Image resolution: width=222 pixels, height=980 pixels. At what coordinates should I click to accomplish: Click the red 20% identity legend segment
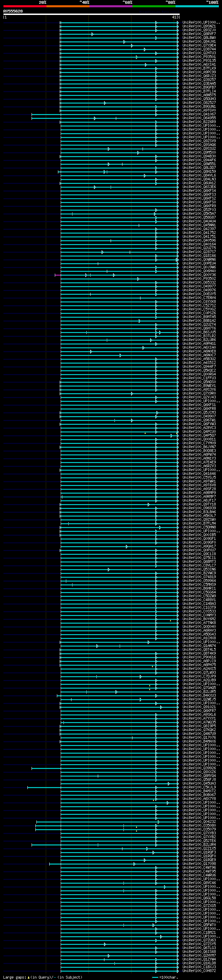[x=25, y=6]
